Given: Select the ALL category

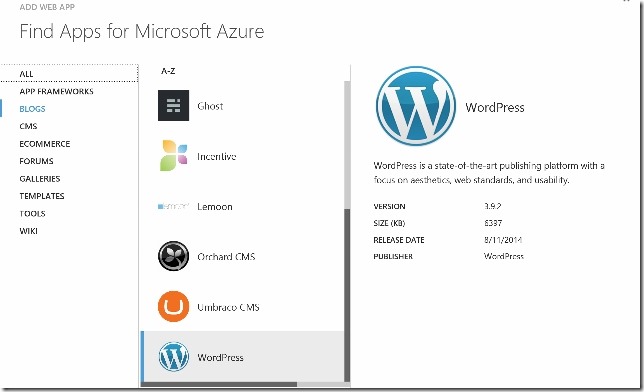Looking at the screenshot, I should pos(26,74).
